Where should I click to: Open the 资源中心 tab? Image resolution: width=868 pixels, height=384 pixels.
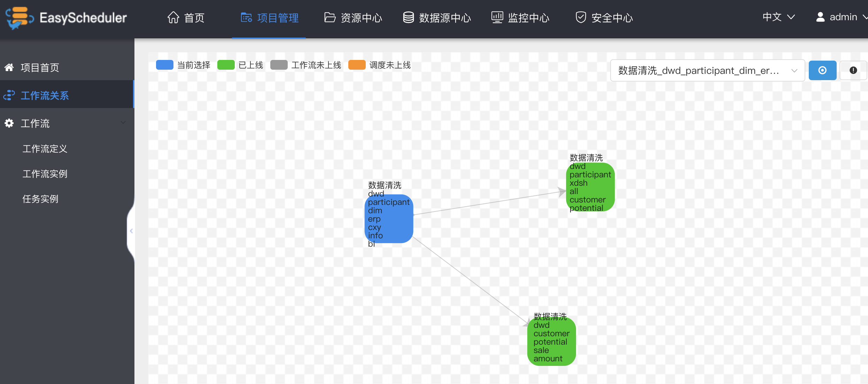353,18
